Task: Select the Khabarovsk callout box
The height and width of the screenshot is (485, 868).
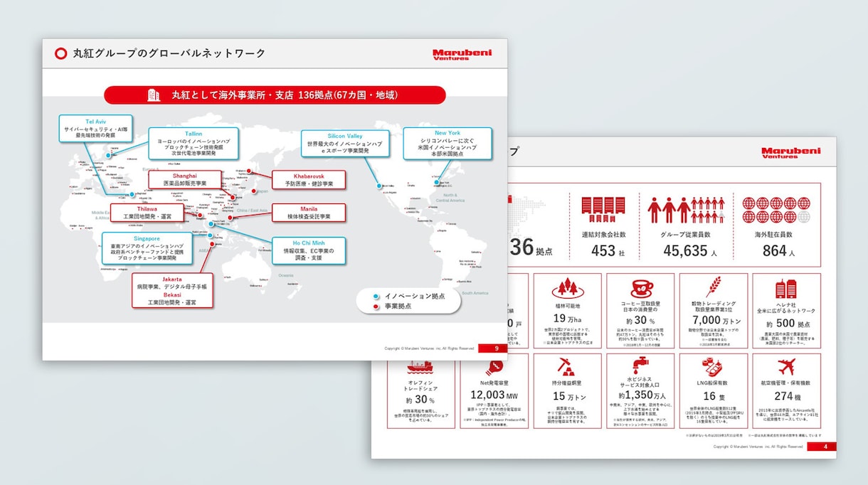Action: point(308,179)
